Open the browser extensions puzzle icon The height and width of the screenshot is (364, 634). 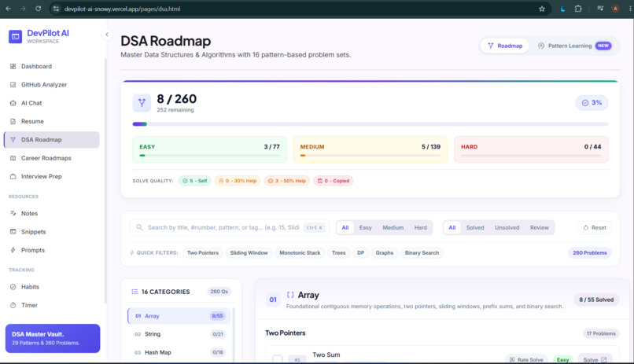[578, 9]
